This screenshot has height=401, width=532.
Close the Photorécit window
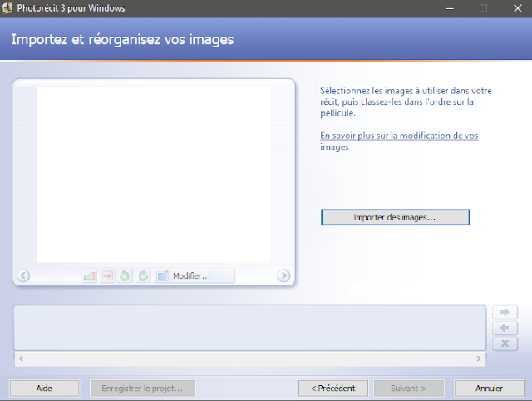point(517,8)
